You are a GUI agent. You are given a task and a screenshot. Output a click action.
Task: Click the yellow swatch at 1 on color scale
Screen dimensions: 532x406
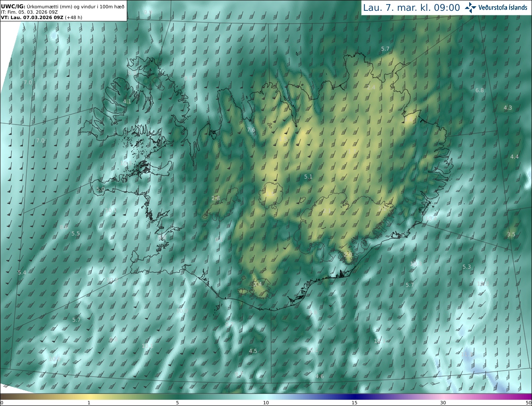click(89, 397)
